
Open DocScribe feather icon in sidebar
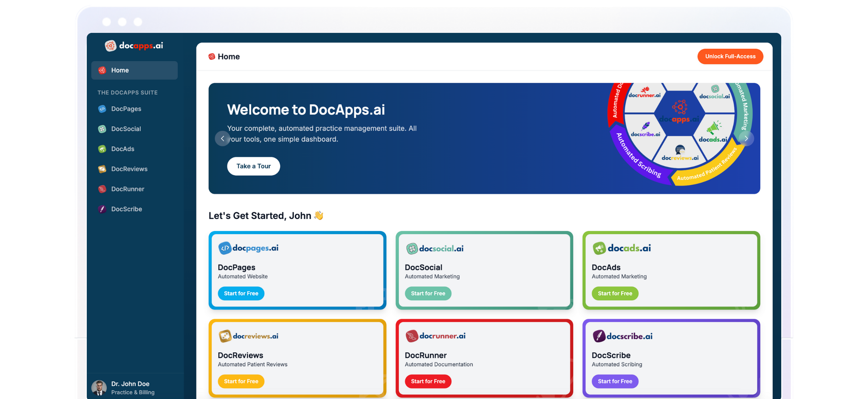(102, 209)
